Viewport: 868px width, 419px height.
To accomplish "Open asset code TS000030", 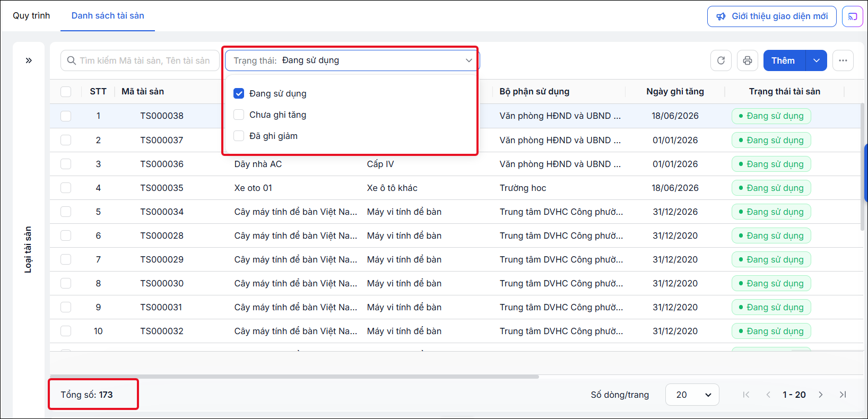I will point(162,283).
